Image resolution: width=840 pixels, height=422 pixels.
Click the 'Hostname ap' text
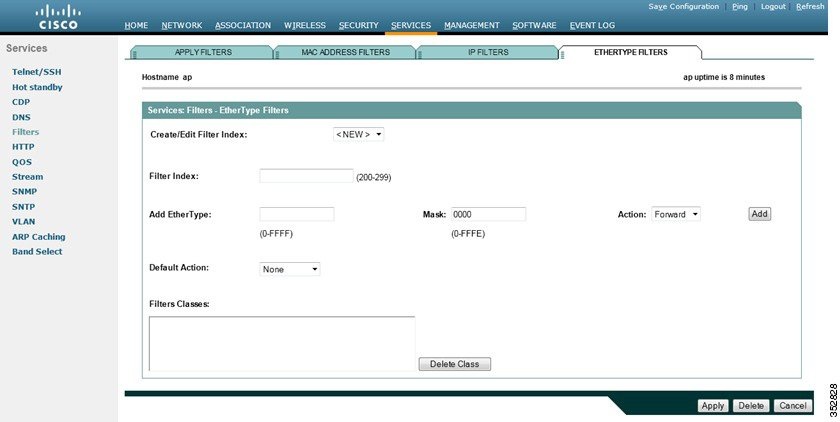[167, 77]
